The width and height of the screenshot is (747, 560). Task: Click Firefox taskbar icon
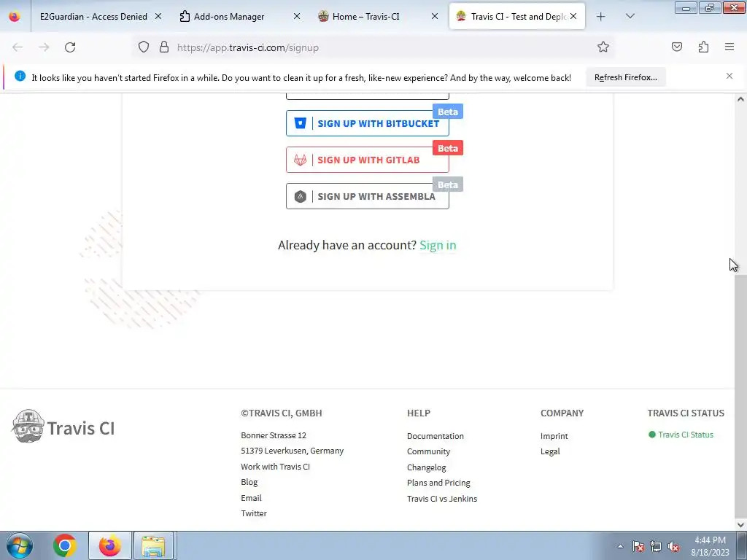click(110, 545)
